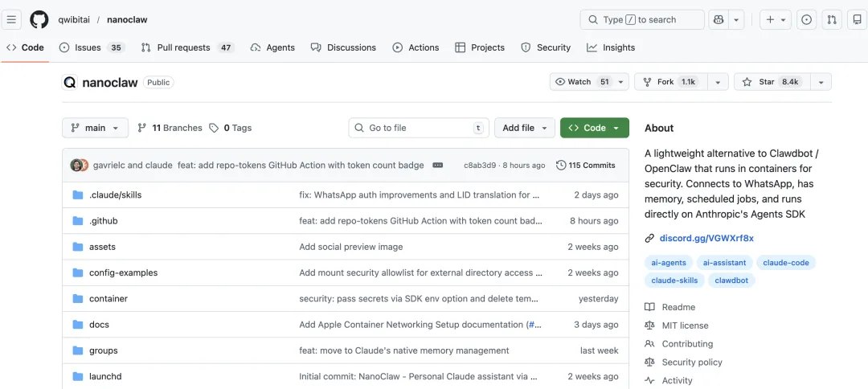This screenshot has width=868, height=389.
Task: Open the discord.gg/VGWXrf8x link
Action: 706,238
